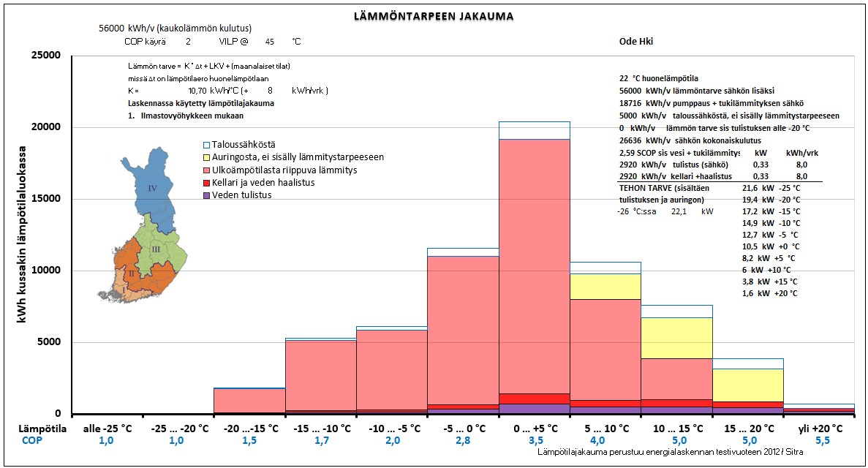Click the pink segment of the 0 ... +5 °C bar
This screenshot has width=868, height=468.
click(x=535, y=266)
